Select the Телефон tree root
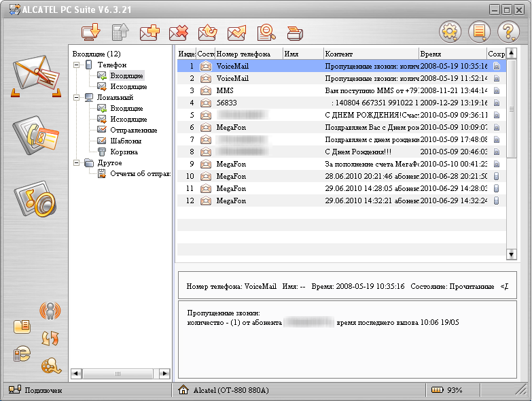Image resolution: width=532 pixels, height=401 pixels. 112,65
